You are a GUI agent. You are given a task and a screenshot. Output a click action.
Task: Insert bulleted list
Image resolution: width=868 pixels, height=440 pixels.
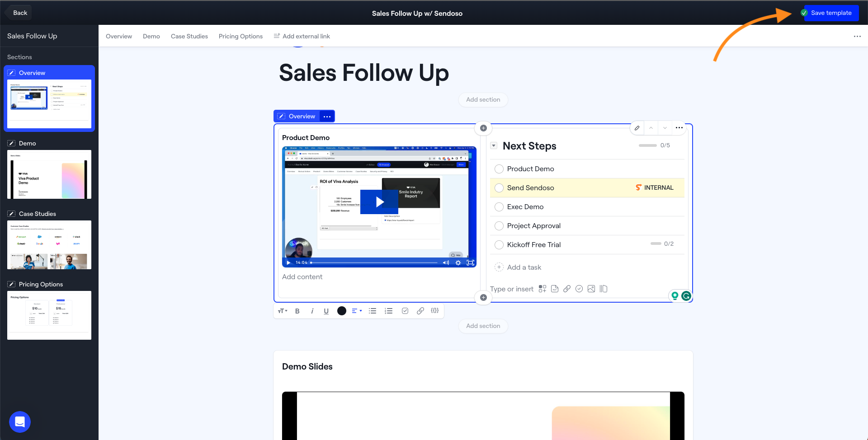click(373, 311)
